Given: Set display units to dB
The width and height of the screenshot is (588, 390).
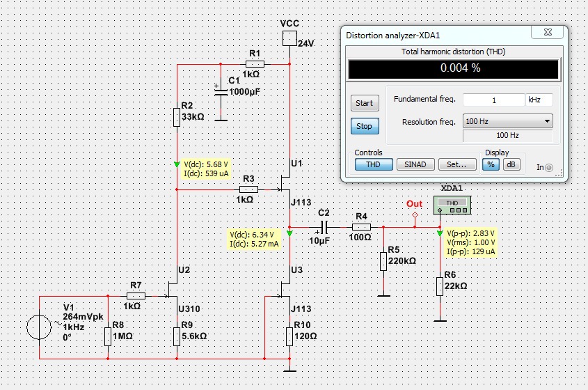Looking at the screenshot, I should coord(511,164).
